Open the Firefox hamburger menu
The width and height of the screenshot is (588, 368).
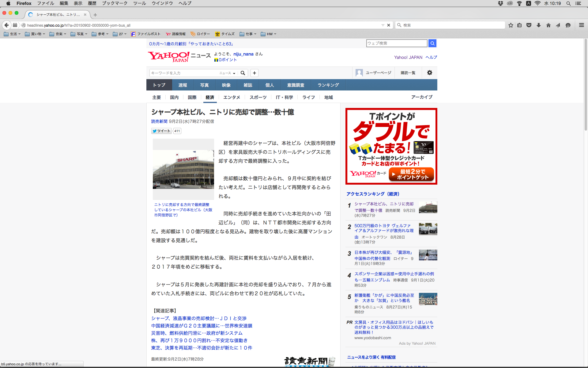581,25
